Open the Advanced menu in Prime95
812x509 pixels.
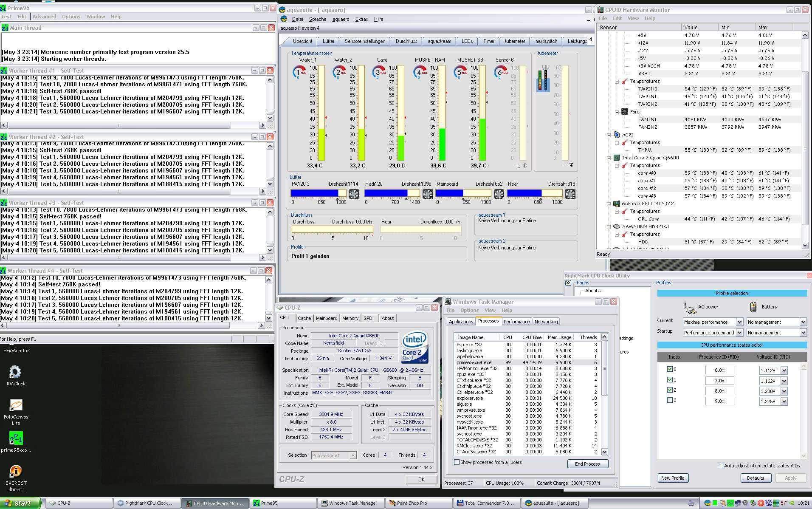(x=44, y=17)
